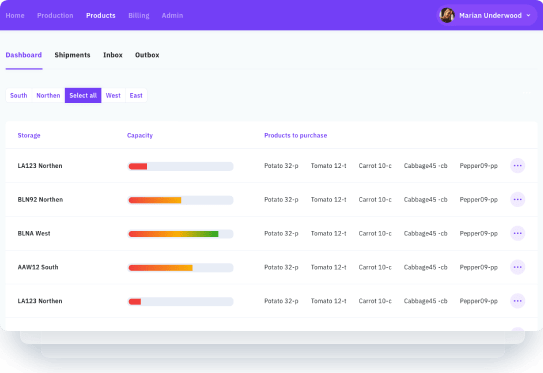Click Cabbage45 -cb in BLNA West row

pyautogui.click(x=426, y=233)
